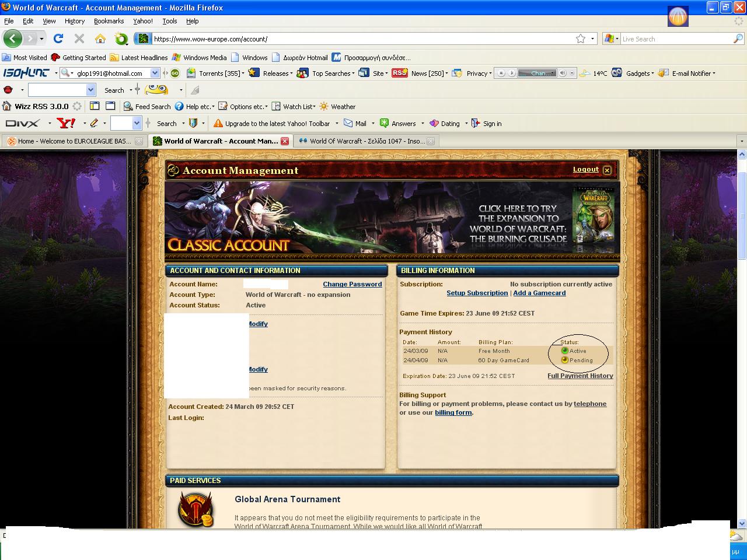Image resolution: width=747 pixels, height=560 pixels.
Task: Open the Most Visited bookmarks folder
Action: (25, 57)
